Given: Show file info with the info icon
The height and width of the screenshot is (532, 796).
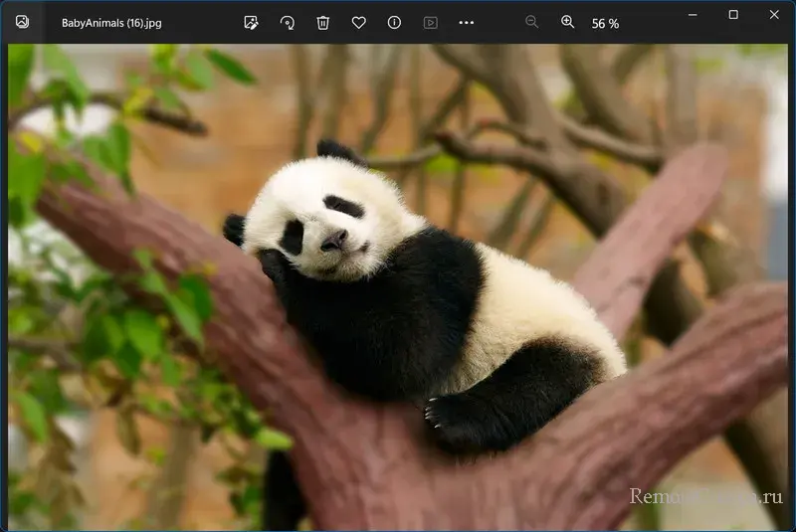Looking at the screenshot, I should coord(395,22).
